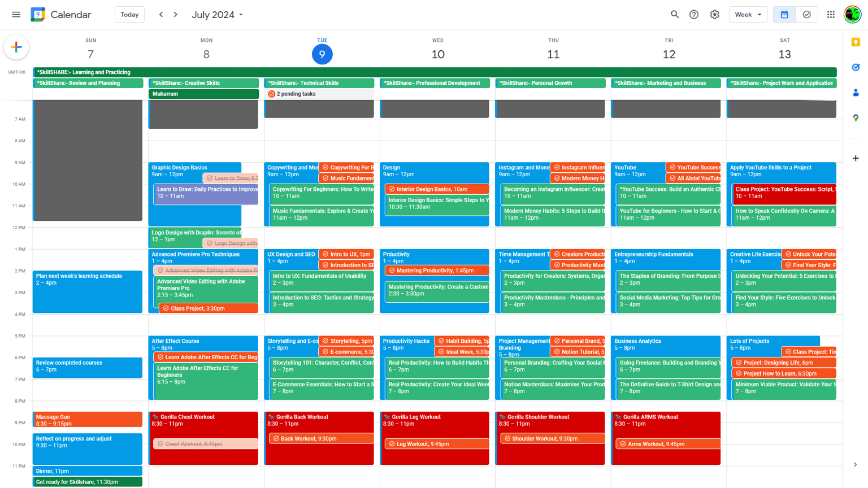868x488 pixels.
Task: Open Review completed courses event
Action: (x=88, y=368)
